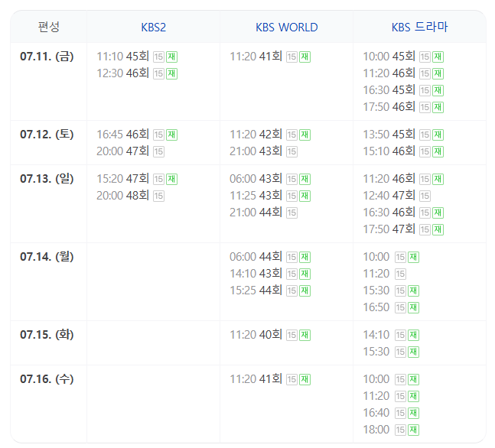Click green 재 badge beside KBS 드라마 16:30 46회
The height and width of the screenshot is (448, 495).
click(438, 213)
